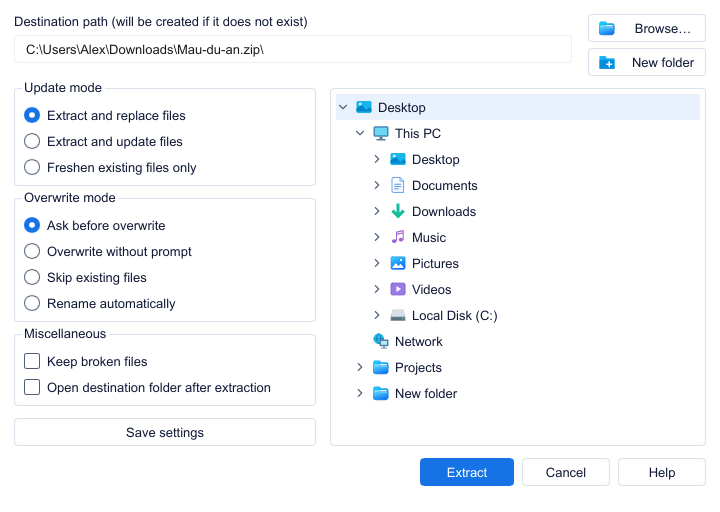This screenshot has height=512, width=720.
Task: Expand the New folder tree chevron
Action: tap(360, 394)
